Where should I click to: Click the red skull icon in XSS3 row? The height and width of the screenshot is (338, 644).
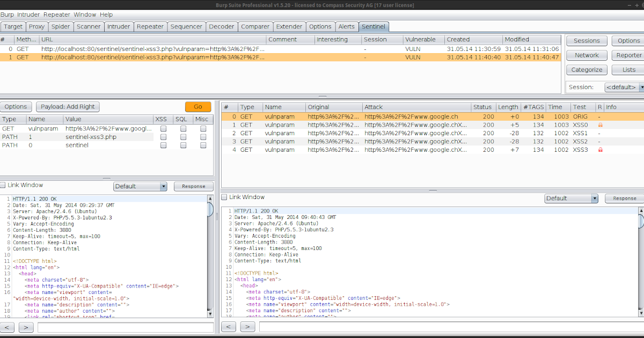click(600, 150)
